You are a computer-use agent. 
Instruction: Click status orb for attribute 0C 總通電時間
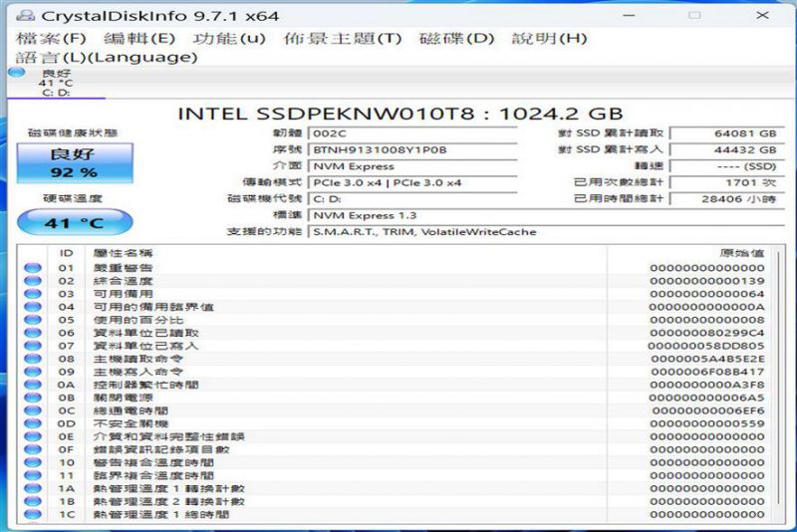(x=32, y=410)
